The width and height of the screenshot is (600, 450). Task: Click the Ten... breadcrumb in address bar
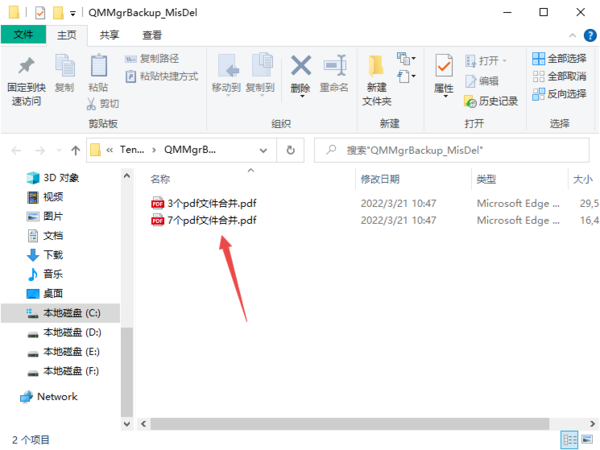[x=132, y=150]
